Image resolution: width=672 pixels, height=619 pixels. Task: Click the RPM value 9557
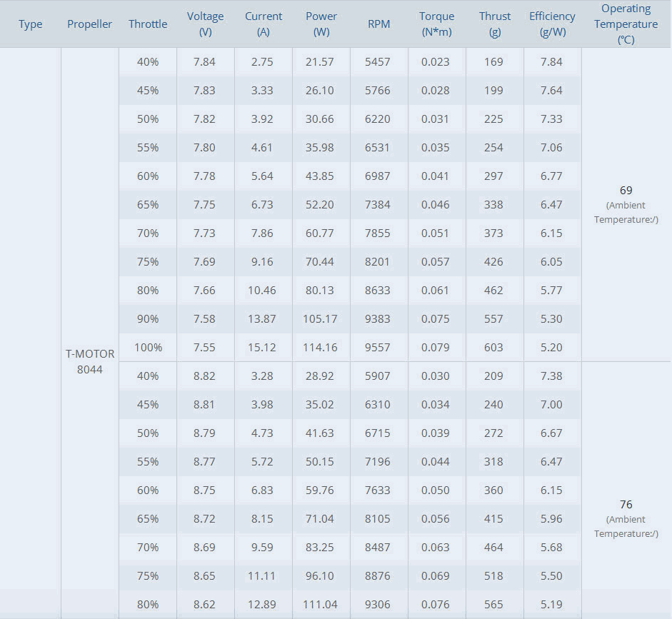point(378,348)
